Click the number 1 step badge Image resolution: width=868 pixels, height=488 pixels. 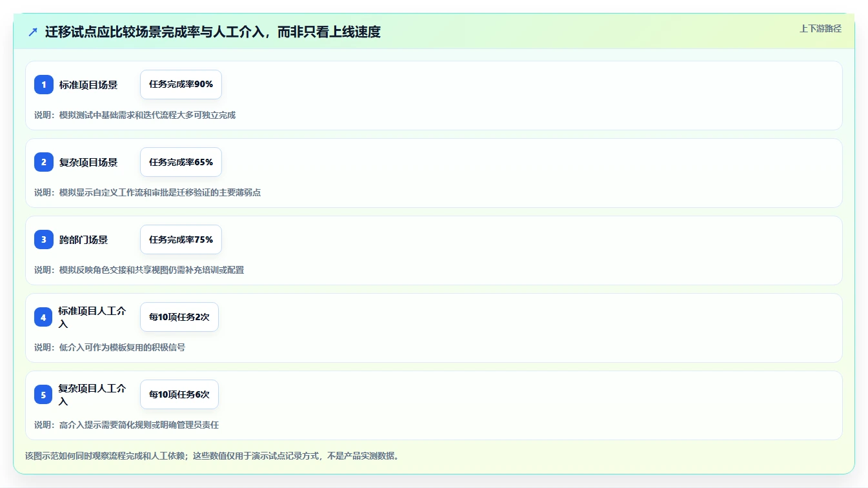pyautogui.click(x=44, y=85)
